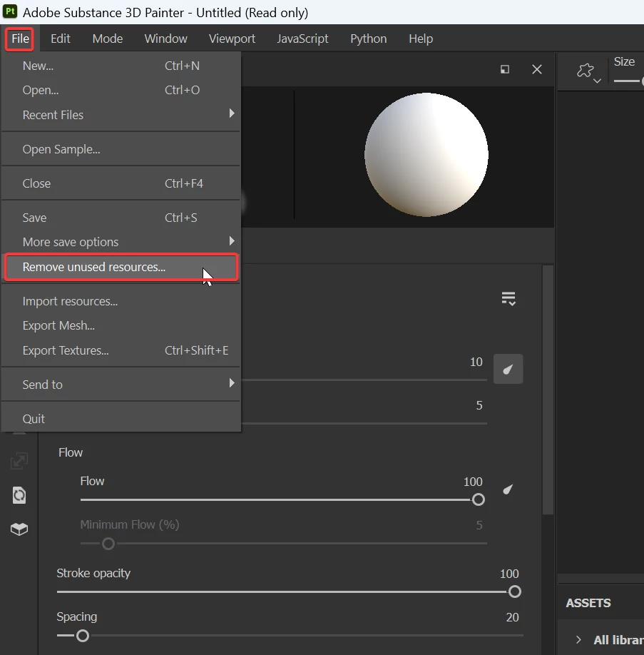Expand the All libraries tree

(578, 639)
